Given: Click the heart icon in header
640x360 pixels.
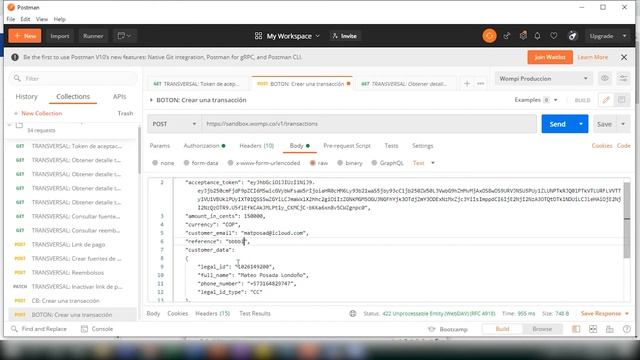Looking at the screenshot, I should pyautogui.click(x=553, y=36).
